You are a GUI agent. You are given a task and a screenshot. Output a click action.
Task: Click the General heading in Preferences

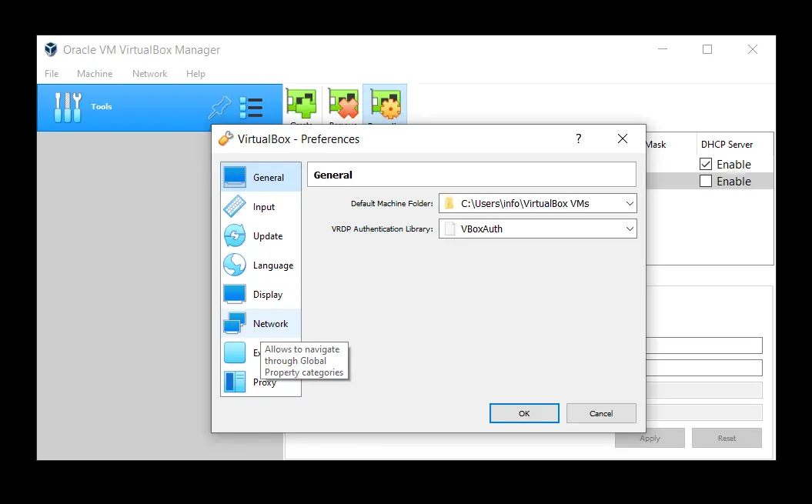click(x=333, y=175)
